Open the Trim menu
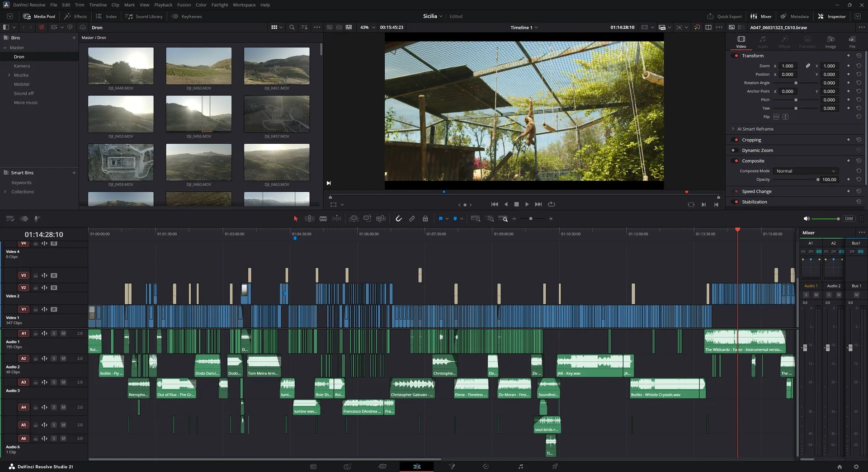The image size is (868, 472). pos(80,5)
